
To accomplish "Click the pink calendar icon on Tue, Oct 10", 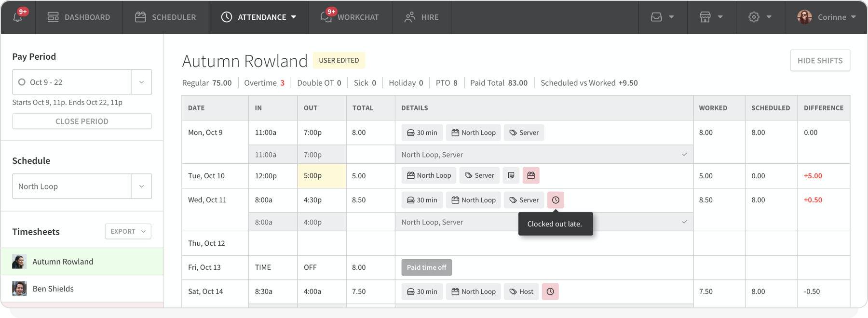I will pyautogui.click(x=531, y=176).
